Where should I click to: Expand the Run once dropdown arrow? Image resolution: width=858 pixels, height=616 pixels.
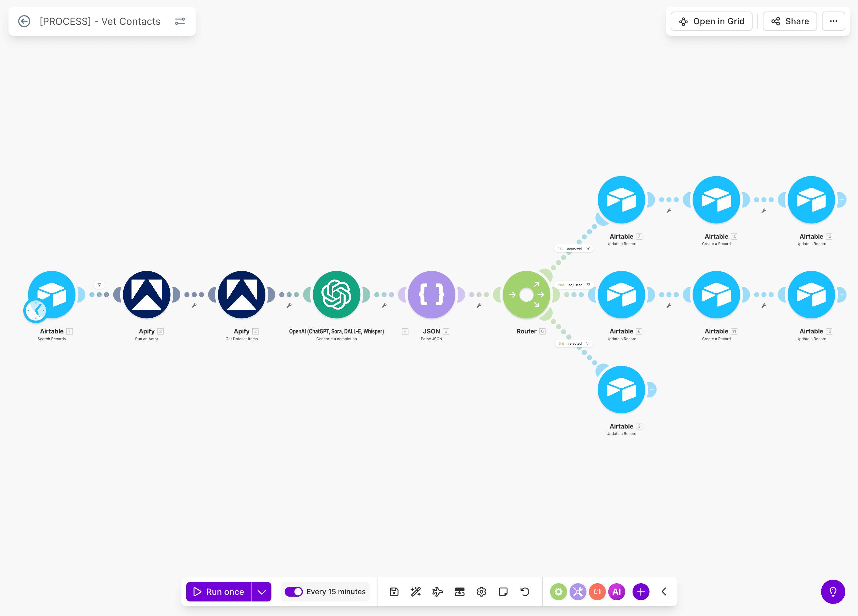[262, 591]
